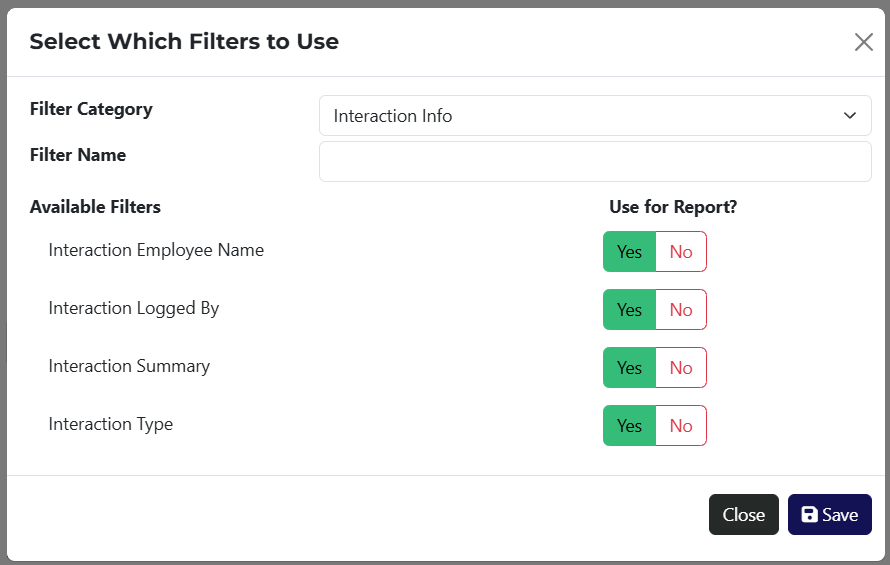Click the Available Filters heading
Viewport: 890px width, 565px height.
[95, 207]
